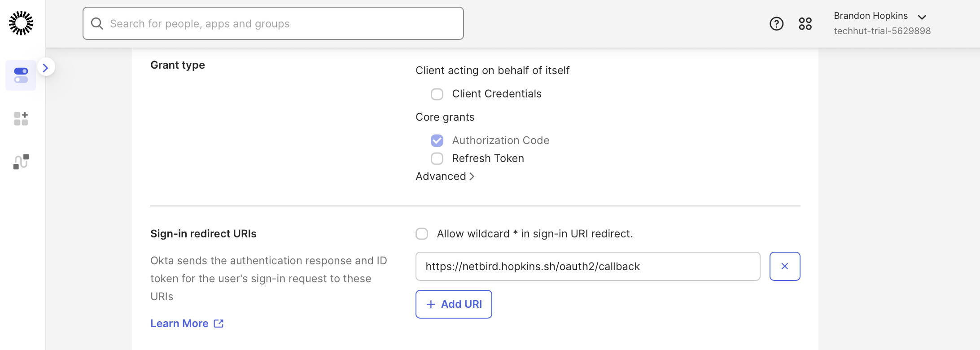This screenshot has height=350, width=980.
Task: Open the Learn More link
Action: pos(179,324)
